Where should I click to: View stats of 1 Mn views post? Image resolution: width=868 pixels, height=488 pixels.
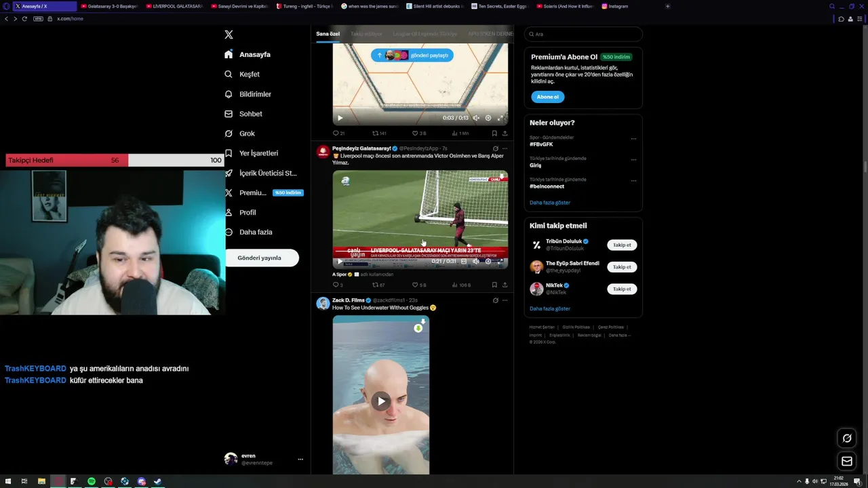[x=460, y=134]
